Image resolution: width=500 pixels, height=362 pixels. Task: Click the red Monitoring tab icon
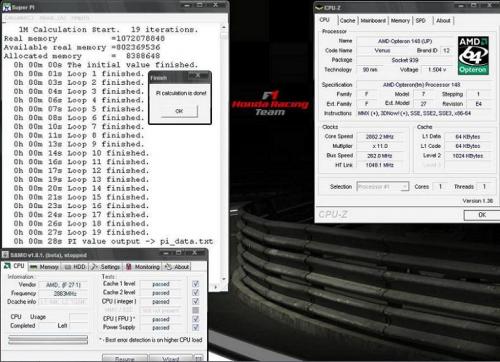coord(129,267)
